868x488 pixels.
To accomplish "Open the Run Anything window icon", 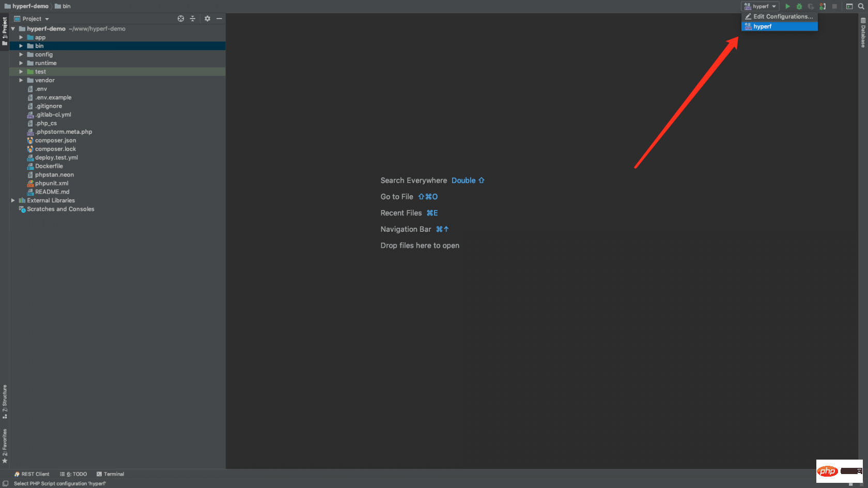I will 849,6.
